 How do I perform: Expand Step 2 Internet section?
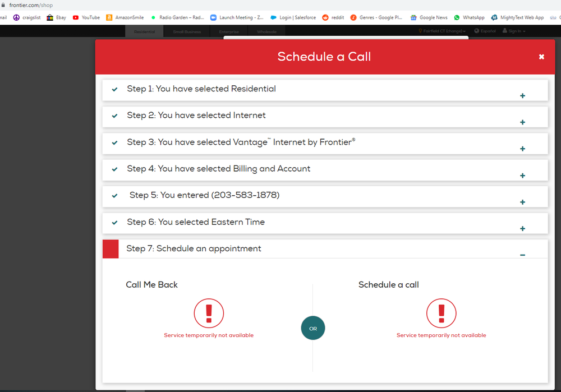(x=522, y=122)
